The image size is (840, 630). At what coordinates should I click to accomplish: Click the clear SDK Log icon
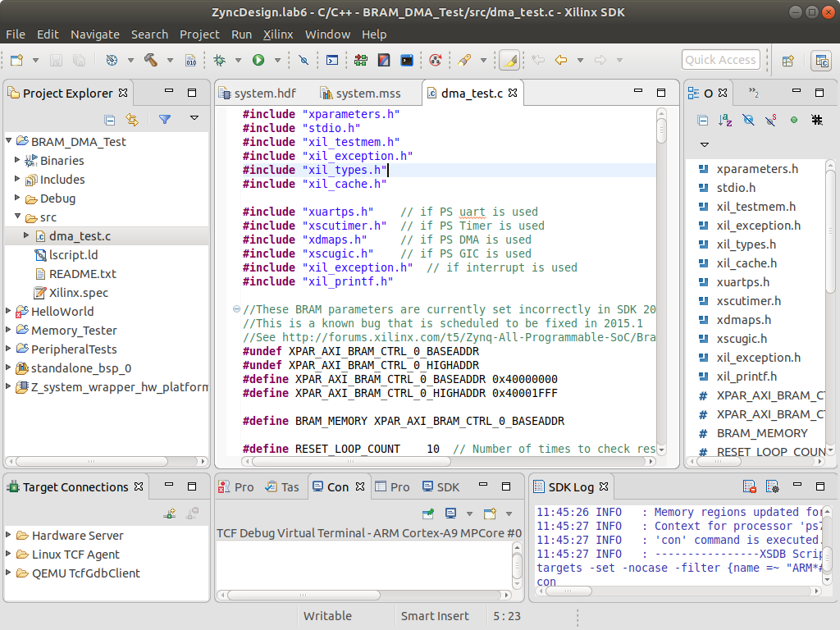click(750, 486)
